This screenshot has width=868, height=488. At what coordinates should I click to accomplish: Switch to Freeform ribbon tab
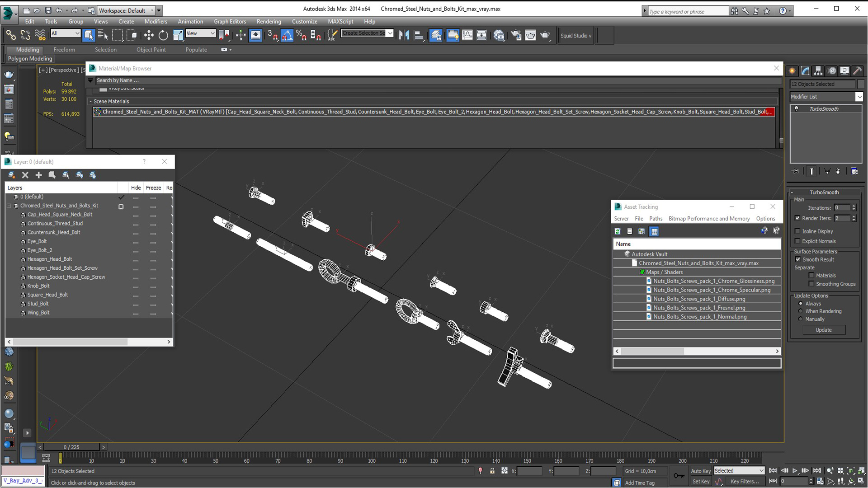click(x=64, y=50)
